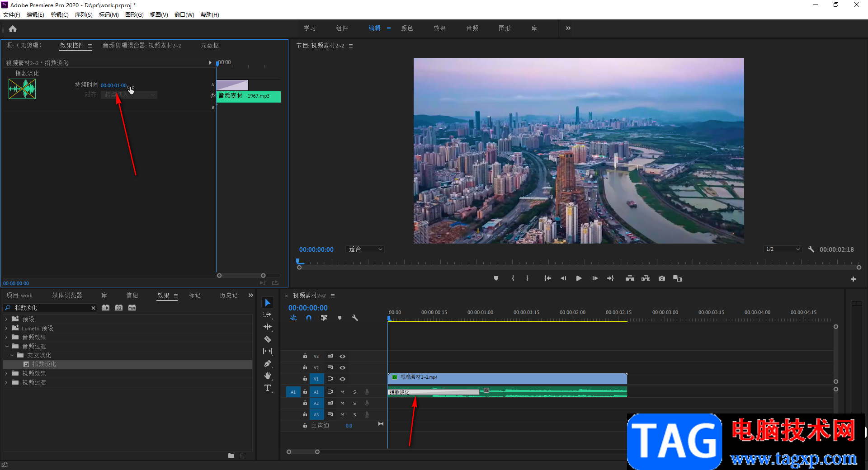Click Add Marker in program monitor
868x470 pixels.
click(496, 278)
